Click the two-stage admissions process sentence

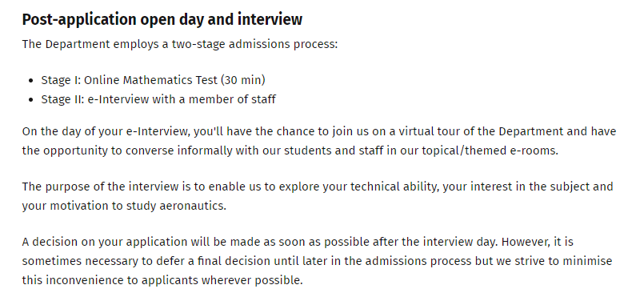(180, 44)
